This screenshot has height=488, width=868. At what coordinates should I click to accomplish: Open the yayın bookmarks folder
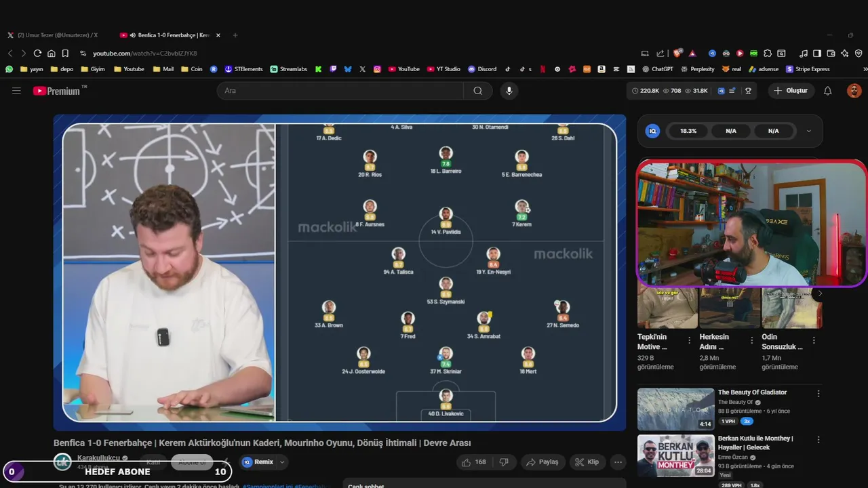point(32,69)
